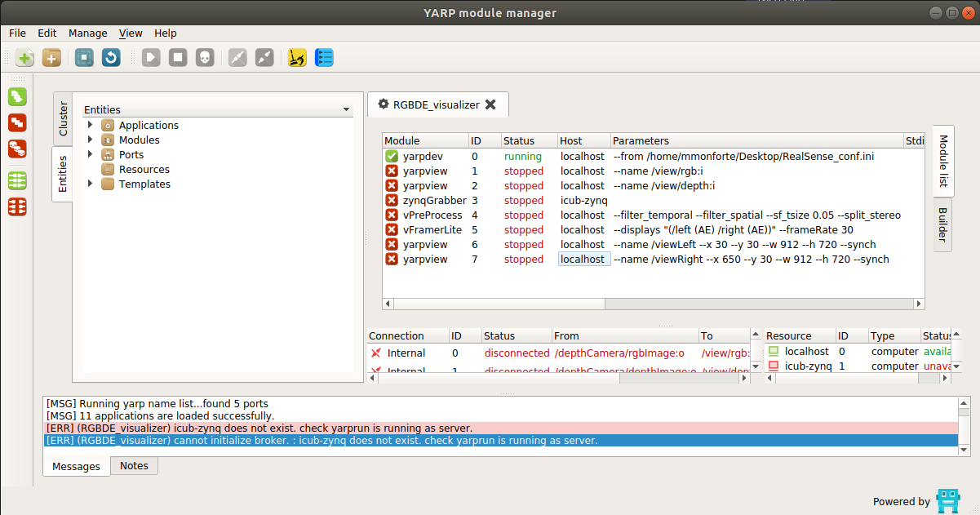The image size is (980, 515).
Task: Click the Stop toolbar icon
Action: pyautogui.click(x=178, y=58)
